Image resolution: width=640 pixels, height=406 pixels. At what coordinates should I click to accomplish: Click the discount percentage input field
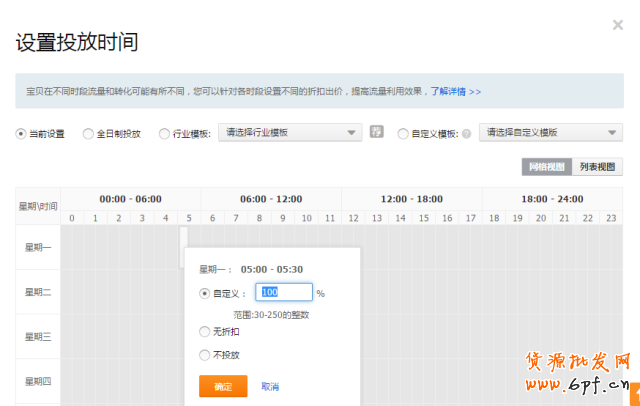[x=284, y=293]
